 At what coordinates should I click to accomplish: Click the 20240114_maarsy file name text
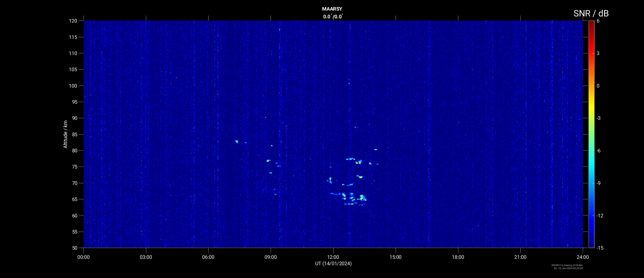click(x=567, y=265)
